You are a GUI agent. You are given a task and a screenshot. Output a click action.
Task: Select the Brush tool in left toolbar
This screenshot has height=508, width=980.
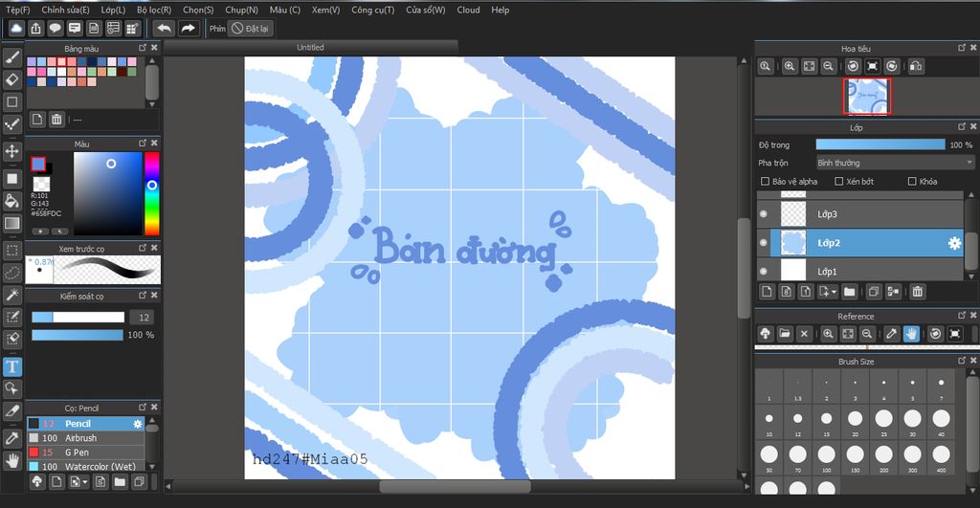tap(11, 57)
